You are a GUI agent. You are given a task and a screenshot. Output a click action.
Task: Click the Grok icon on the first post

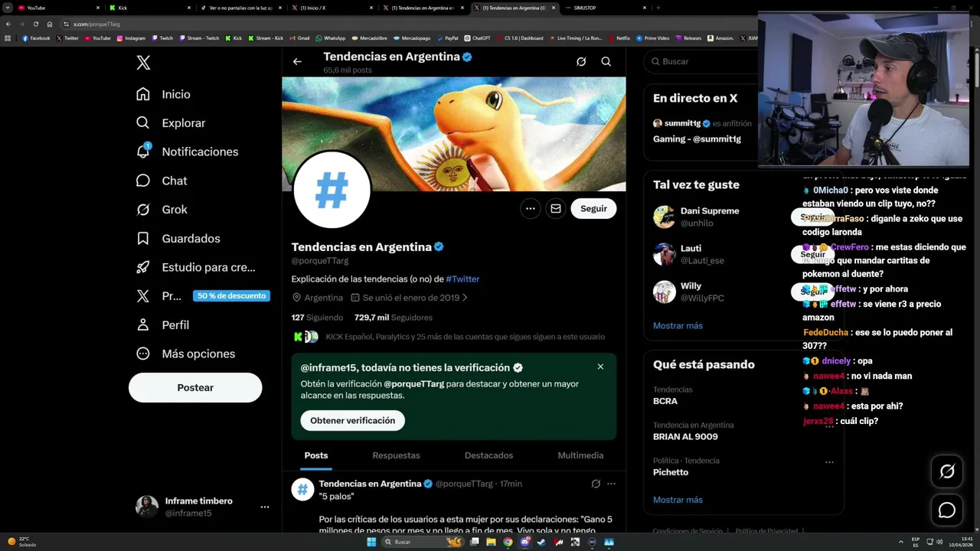[x=596, y=484]
